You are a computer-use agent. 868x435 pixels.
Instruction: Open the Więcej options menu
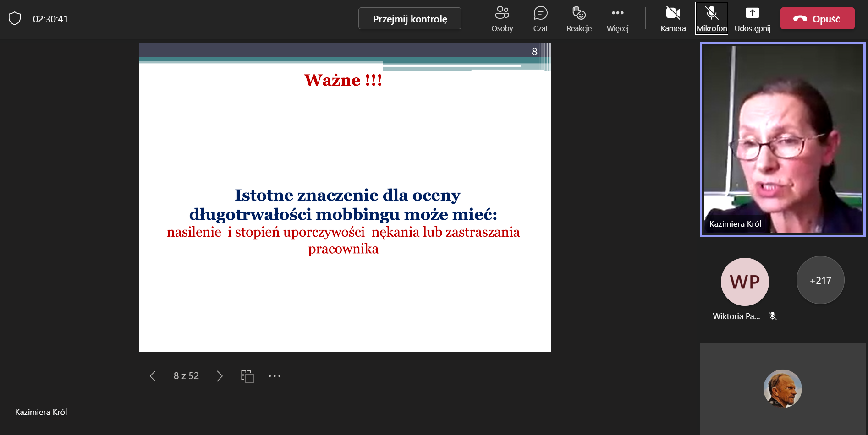[617, 18]
